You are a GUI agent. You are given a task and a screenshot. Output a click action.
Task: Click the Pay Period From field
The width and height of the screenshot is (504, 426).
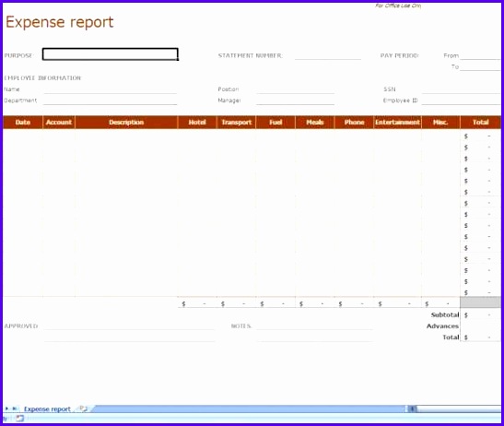480,55
